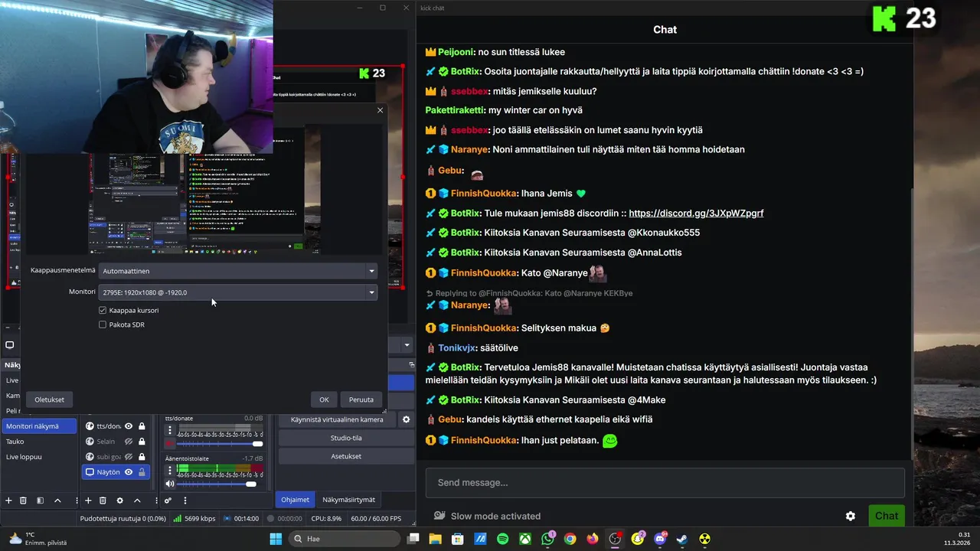
Task: Remove selected source with the trash icon
Action: tap(103, 500)
